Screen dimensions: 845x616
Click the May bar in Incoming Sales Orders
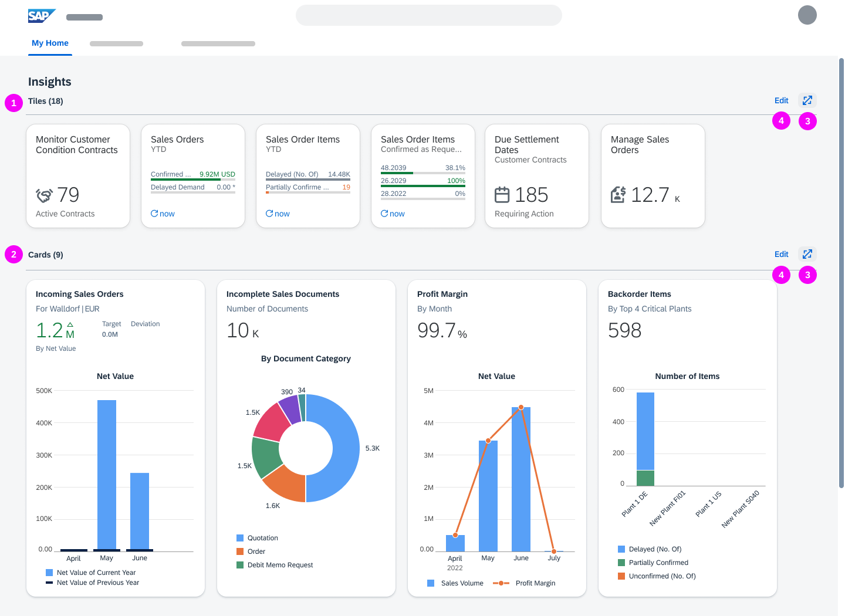[107, 475]
